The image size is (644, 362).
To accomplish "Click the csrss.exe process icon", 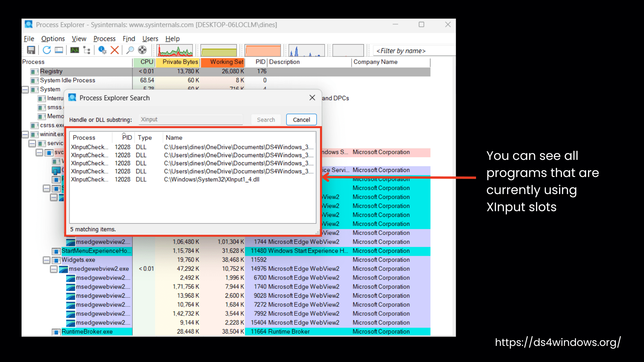I will point(34,125).
